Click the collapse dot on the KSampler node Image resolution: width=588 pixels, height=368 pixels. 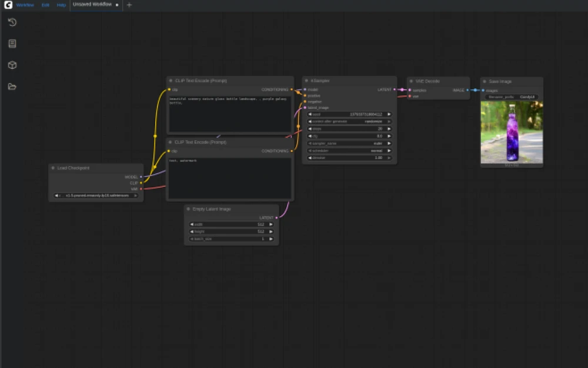click(306, 81)
